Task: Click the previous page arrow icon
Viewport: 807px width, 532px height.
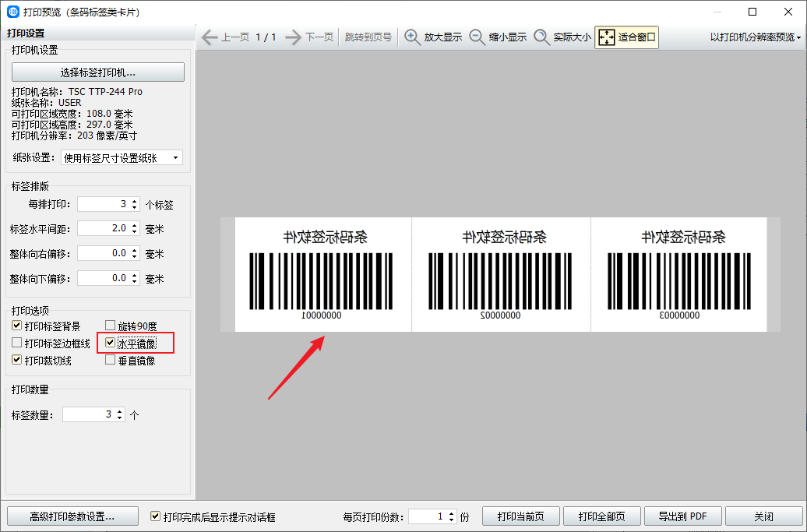Action: click(210, 37)
